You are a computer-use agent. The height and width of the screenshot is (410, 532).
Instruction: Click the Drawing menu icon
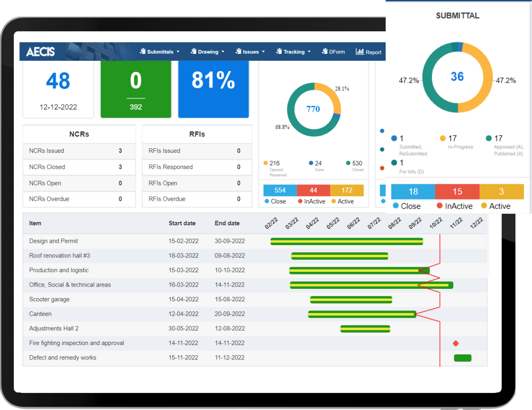pos(194,51)
